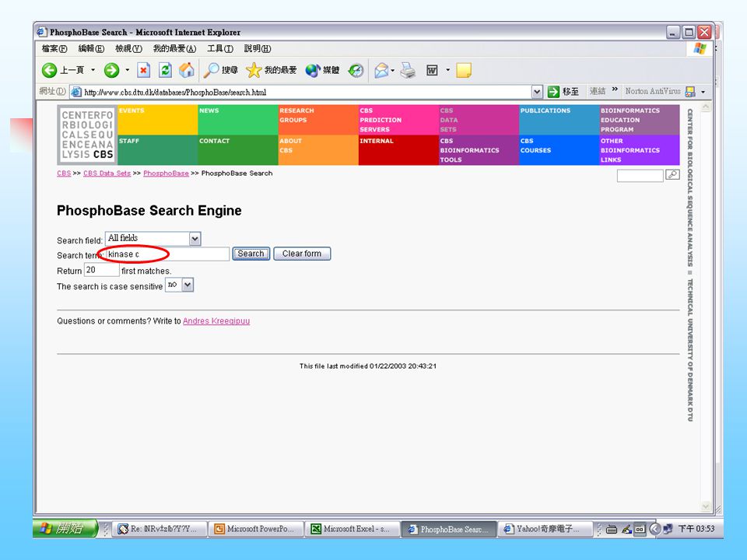Click the yellow note toolbar icon

click(464, 71)
